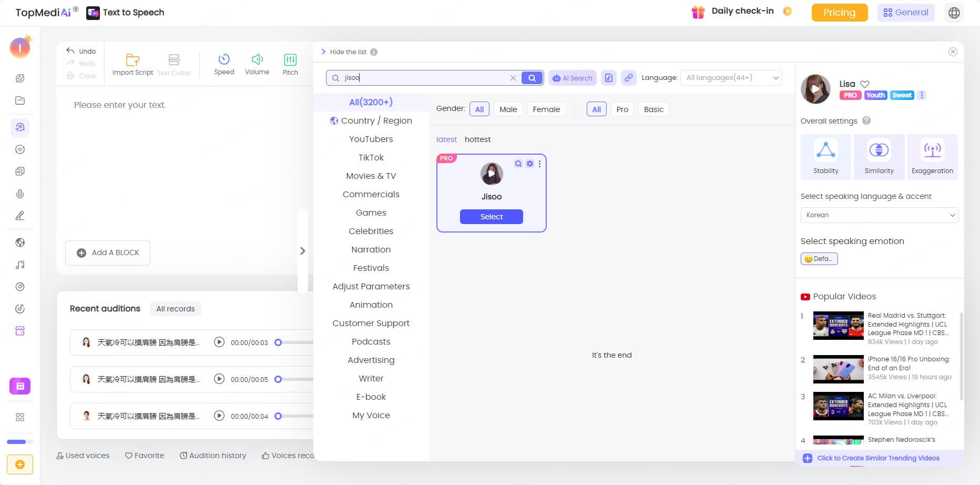Screen dimensions: 980x485
Task: Open the Speed setting
Action: pos(224,65)
